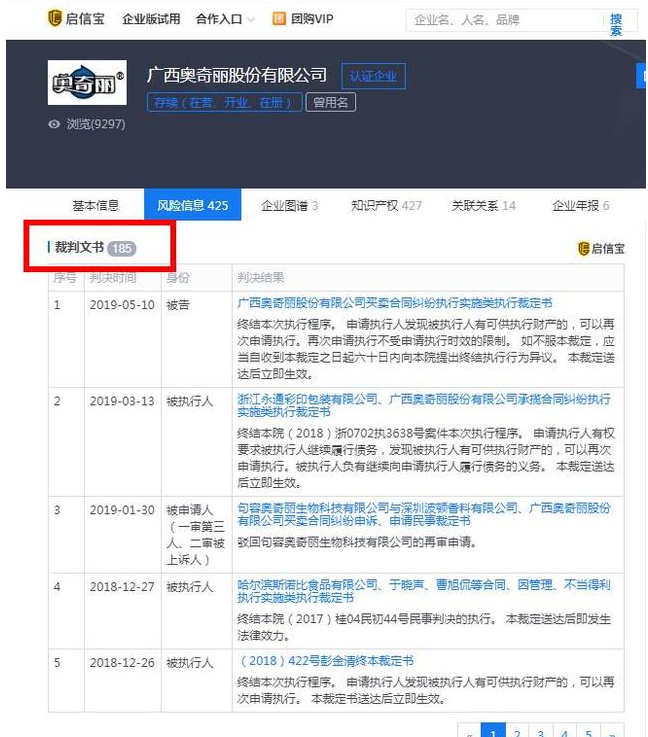Switch to the 基本信息 tab

(95, 205)
